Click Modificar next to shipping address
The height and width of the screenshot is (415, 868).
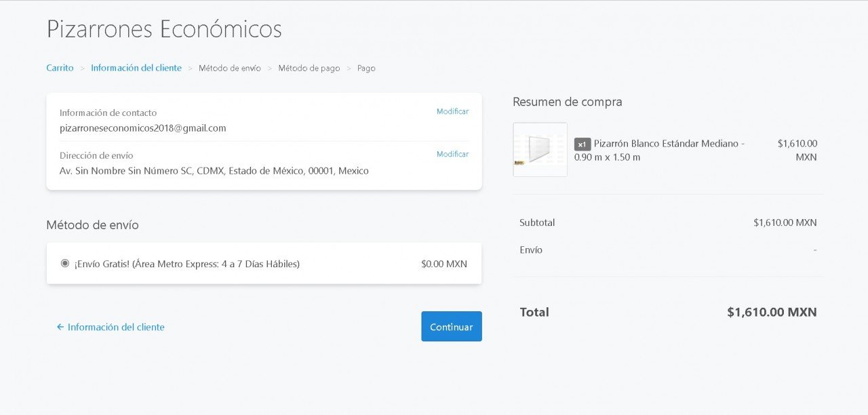(x=452, y=154)
